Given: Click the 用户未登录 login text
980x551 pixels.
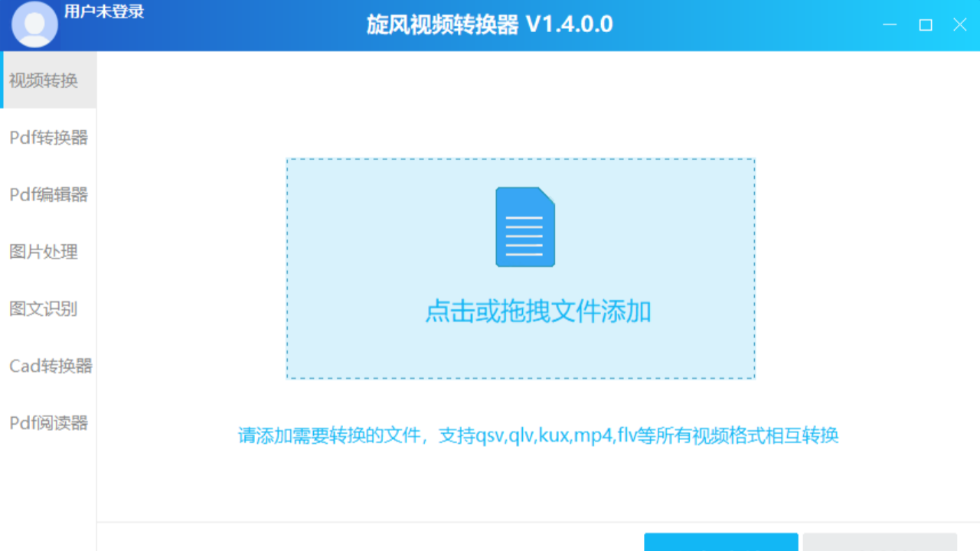Looking at the screenshot, I should [x=104, y=11].
